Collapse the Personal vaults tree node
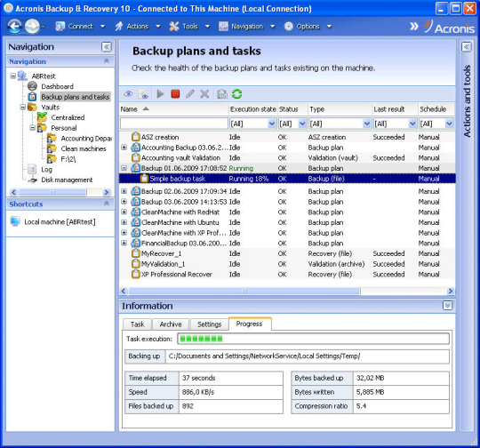 [33, 128]
